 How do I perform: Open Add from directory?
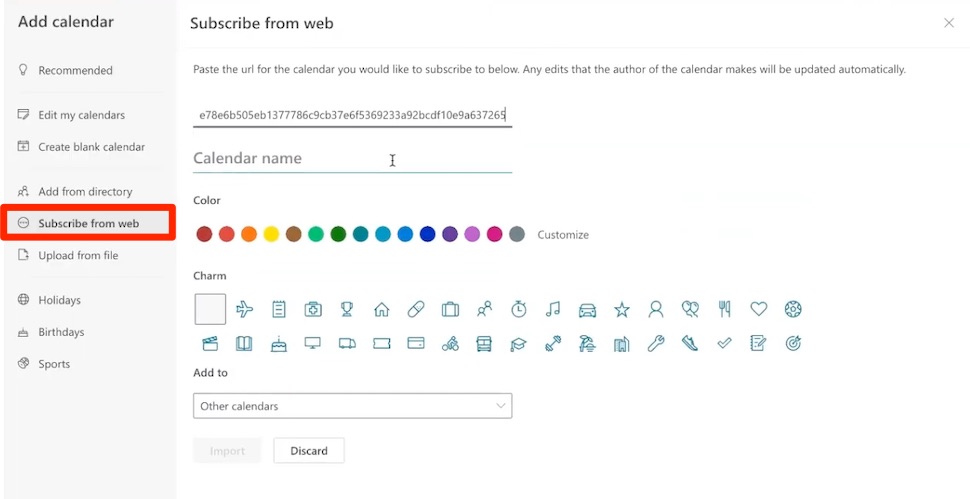click(85, 191)
